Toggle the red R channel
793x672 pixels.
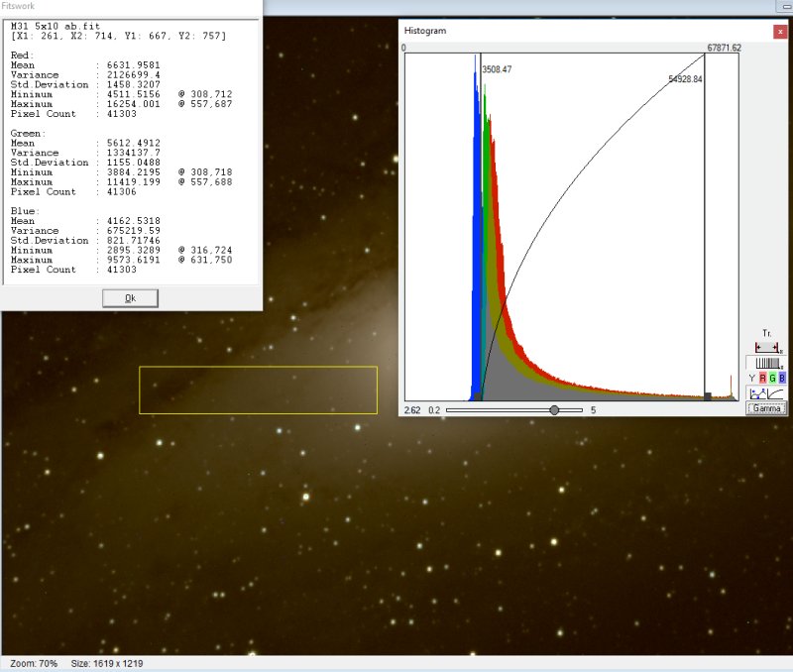click(761, 379)
